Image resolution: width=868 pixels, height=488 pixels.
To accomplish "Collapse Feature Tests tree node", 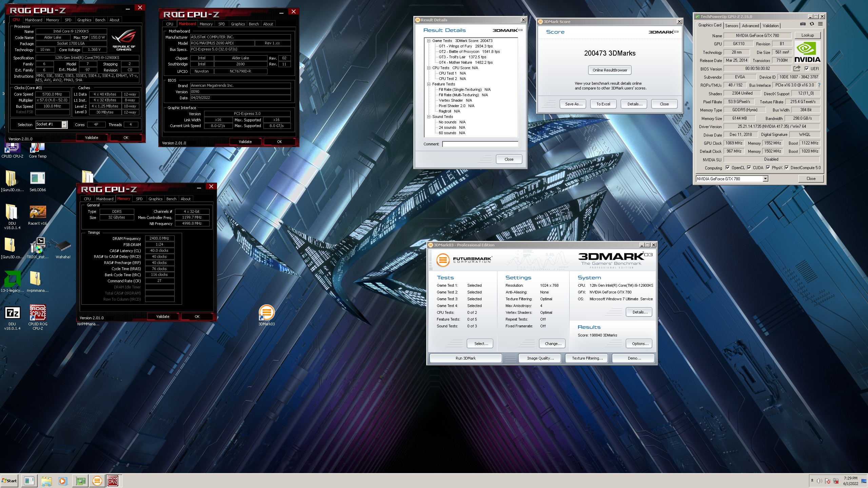I will [x=429, y=84].
